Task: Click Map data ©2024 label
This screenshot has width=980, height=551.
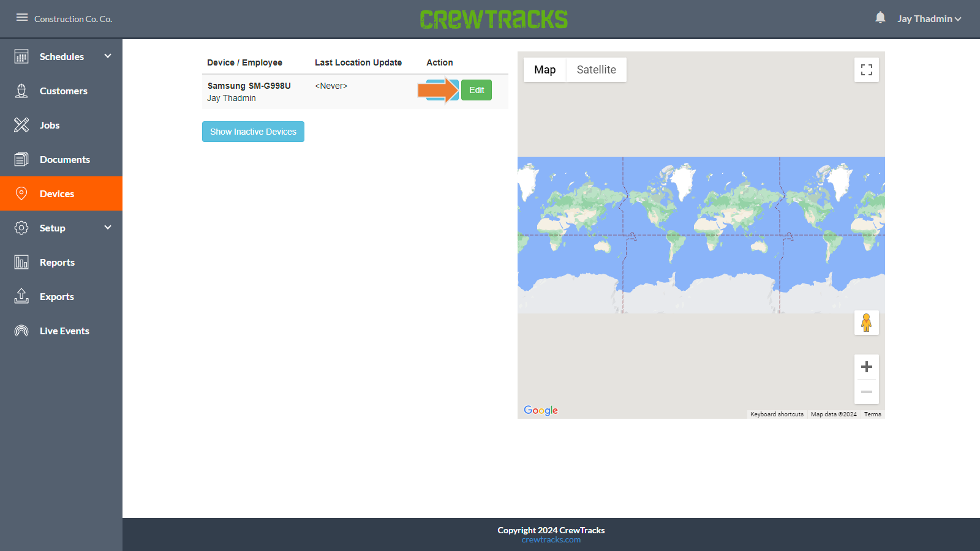Action: [x=834, y=414]
